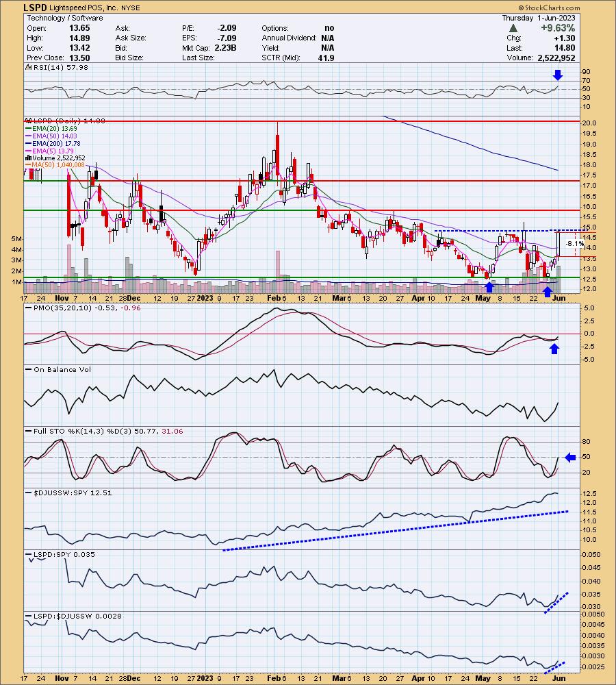Select the Low value 13.42

79,48
